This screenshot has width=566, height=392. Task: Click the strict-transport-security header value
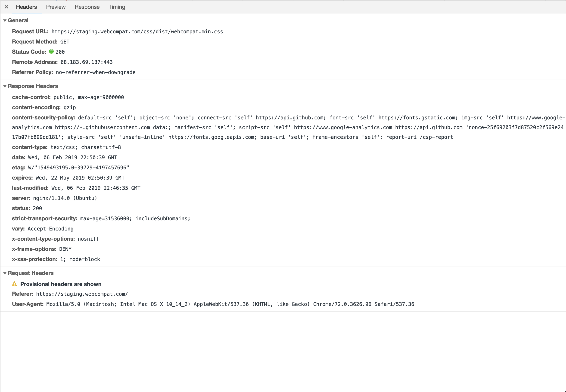(x=135, y=219)
